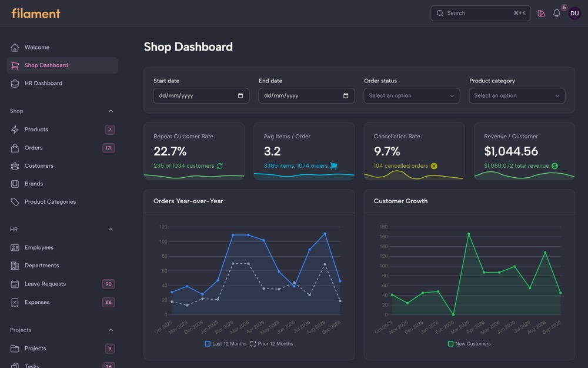588x368 pixels.
Task: Collapse the HR navigation group
Action: [111, 230]
